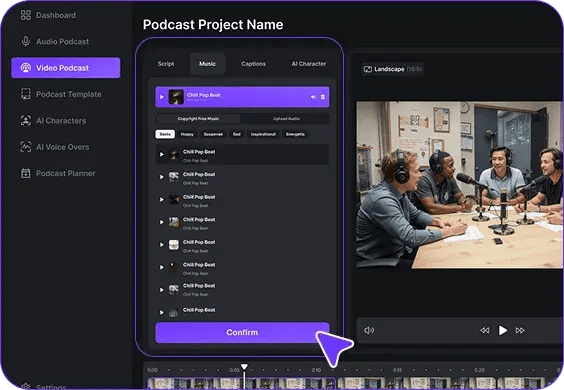This screenshot has width=564, height=390.
Task: Click the timeline playhead handle
Action: pos(244,367)
